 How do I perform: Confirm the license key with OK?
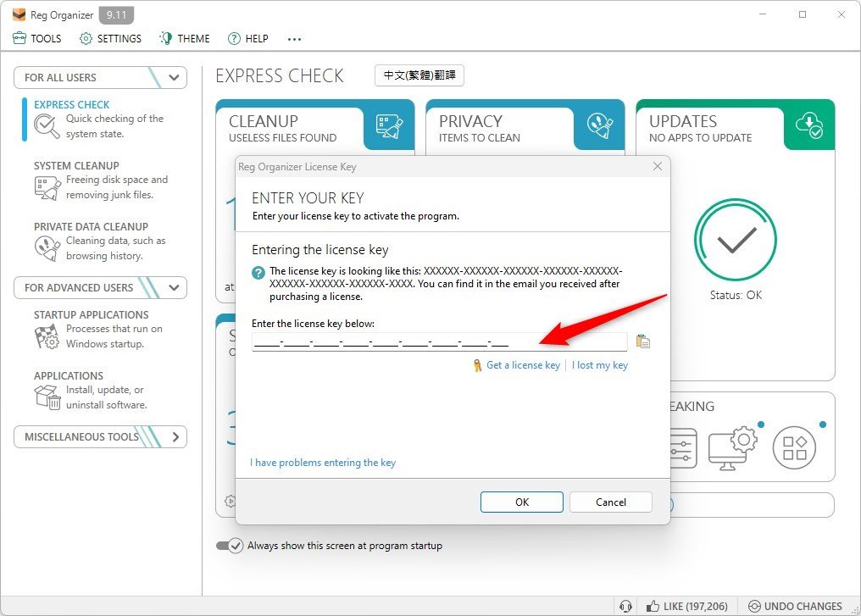[x=522, y=502]
